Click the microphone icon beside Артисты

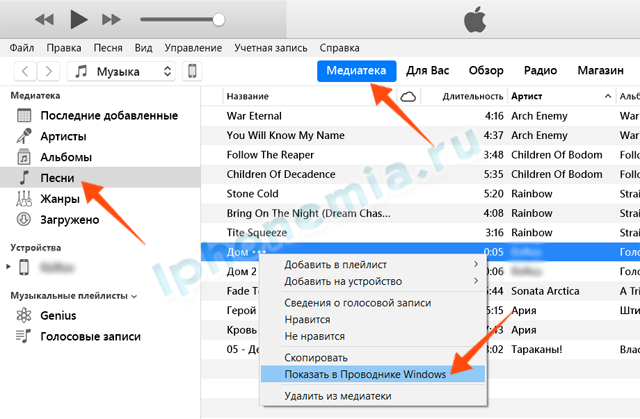tap(24, 136)
